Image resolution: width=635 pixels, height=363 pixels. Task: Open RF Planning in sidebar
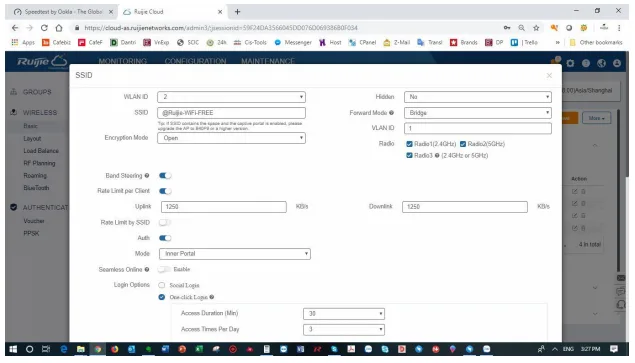click(39, 163)
